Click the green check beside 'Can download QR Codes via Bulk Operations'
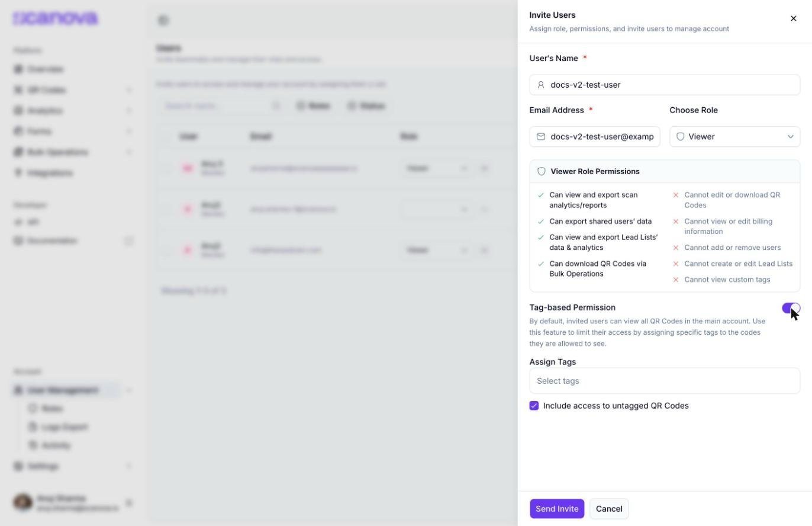 [x=541, y=264]
